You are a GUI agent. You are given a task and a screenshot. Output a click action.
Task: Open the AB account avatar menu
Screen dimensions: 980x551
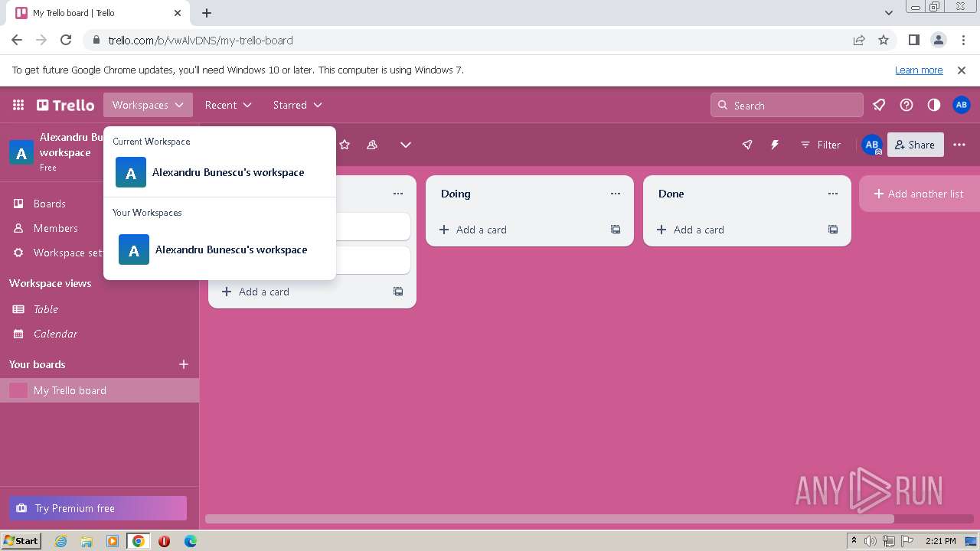click(x=962, y=105)
